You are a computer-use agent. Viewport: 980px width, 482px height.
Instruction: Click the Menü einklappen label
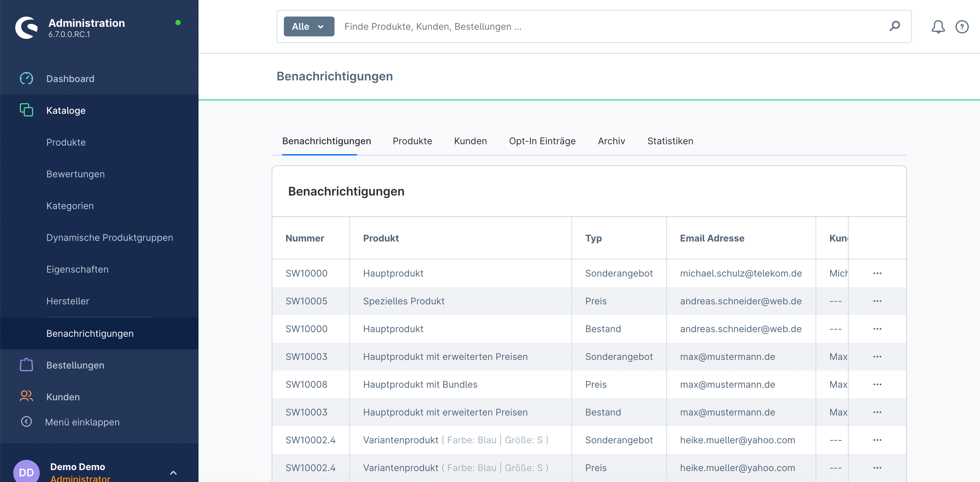82,422
